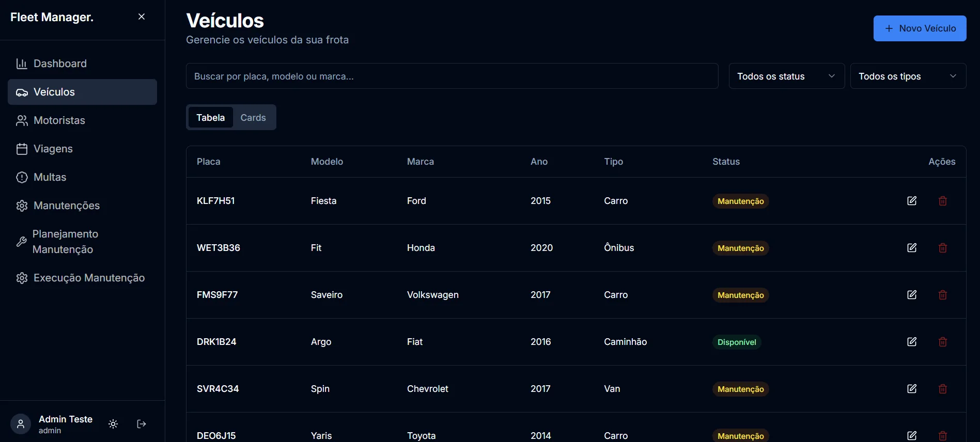Open Multas menu item
Image resolution: width=980 pixels, height=442 pixels.
82,177
